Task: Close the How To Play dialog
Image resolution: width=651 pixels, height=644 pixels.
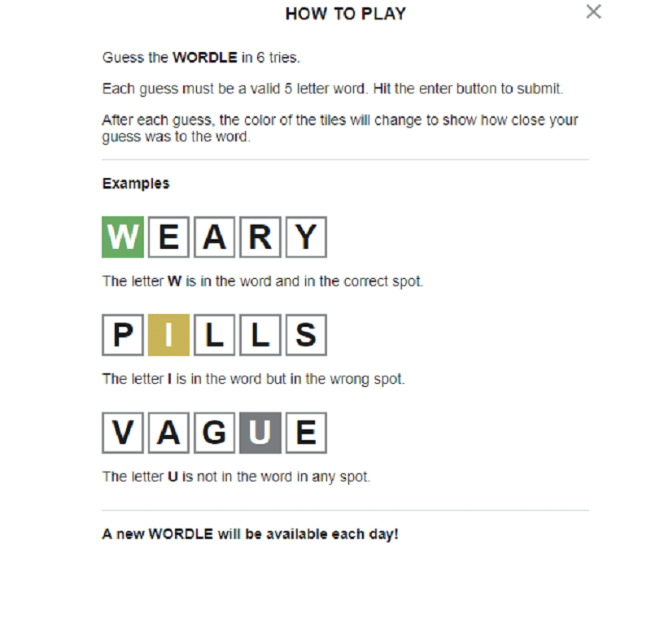Action: click(594, 11)
